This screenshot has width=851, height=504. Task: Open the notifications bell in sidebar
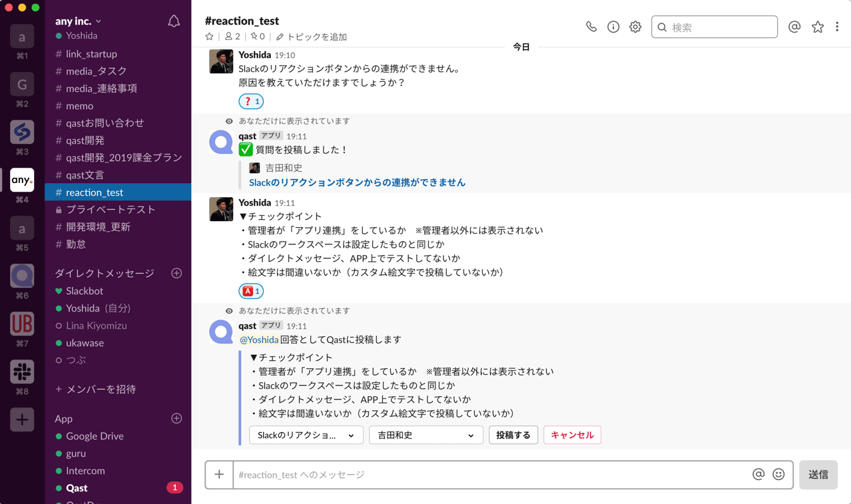(x=174, y=21)
